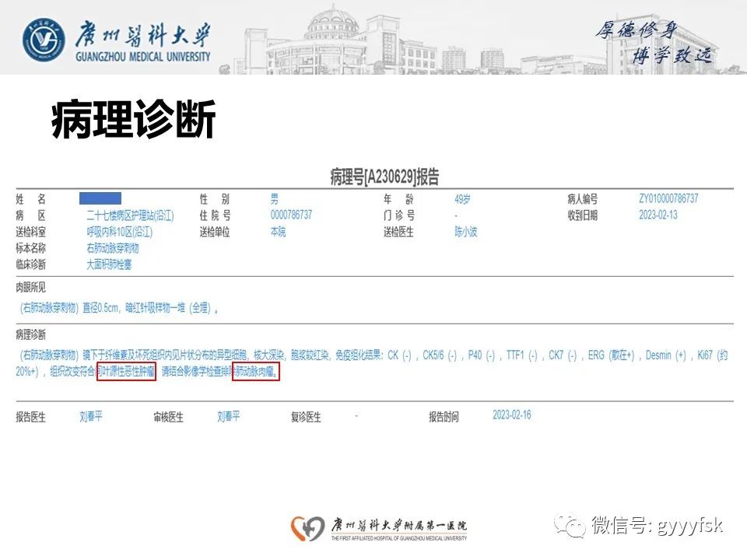Click the Guangzhou Medical University round logo
Image resolution: width=747 pixels, height=560 pixels.
click(x=44, y=40)
